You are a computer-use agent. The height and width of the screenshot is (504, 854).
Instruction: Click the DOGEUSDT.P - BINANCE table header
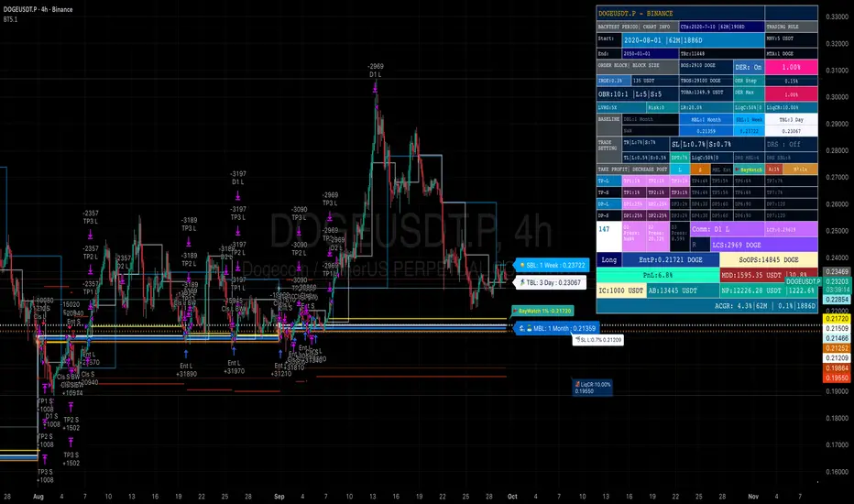pos(680,13)
